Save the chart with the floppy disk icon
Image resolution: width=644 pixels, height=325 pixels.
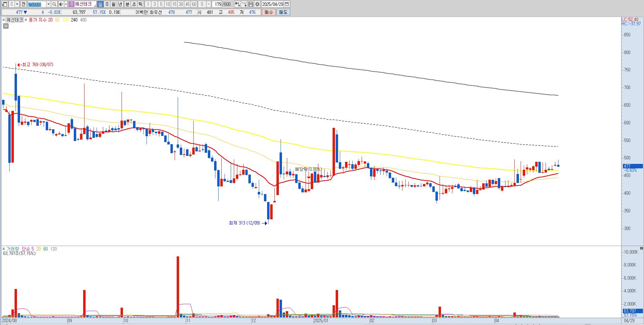coord(251,4)
